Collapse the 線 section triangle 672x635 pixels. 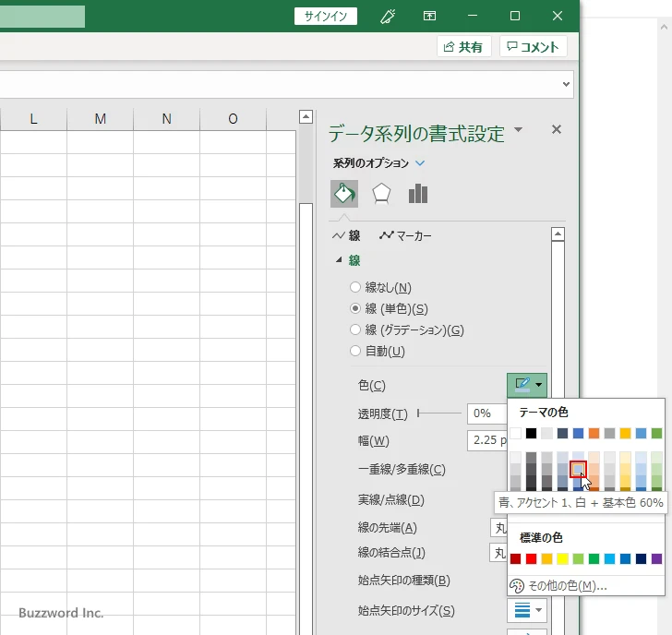tap(339, 259)
